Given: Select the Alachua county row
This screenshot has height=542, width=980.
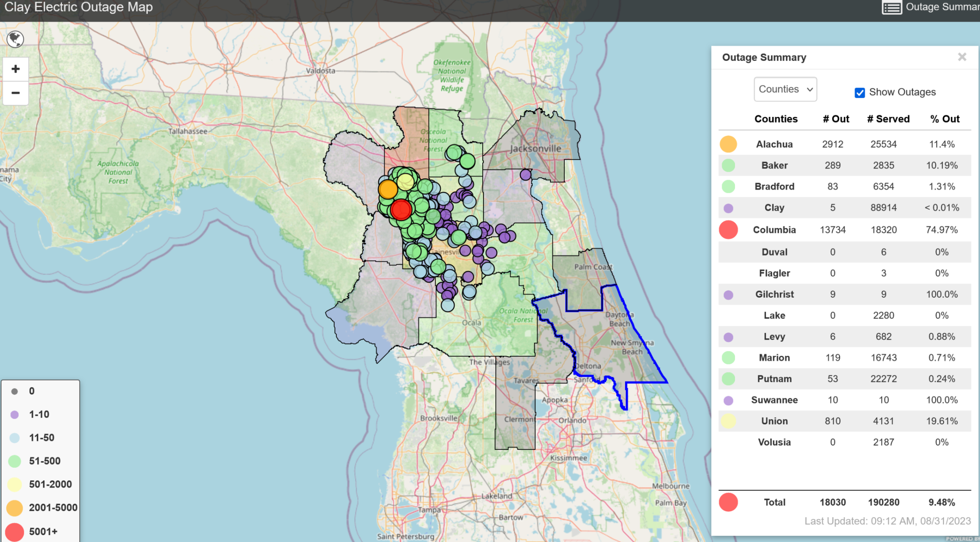Looking at the screenshot, I should 844,144.
